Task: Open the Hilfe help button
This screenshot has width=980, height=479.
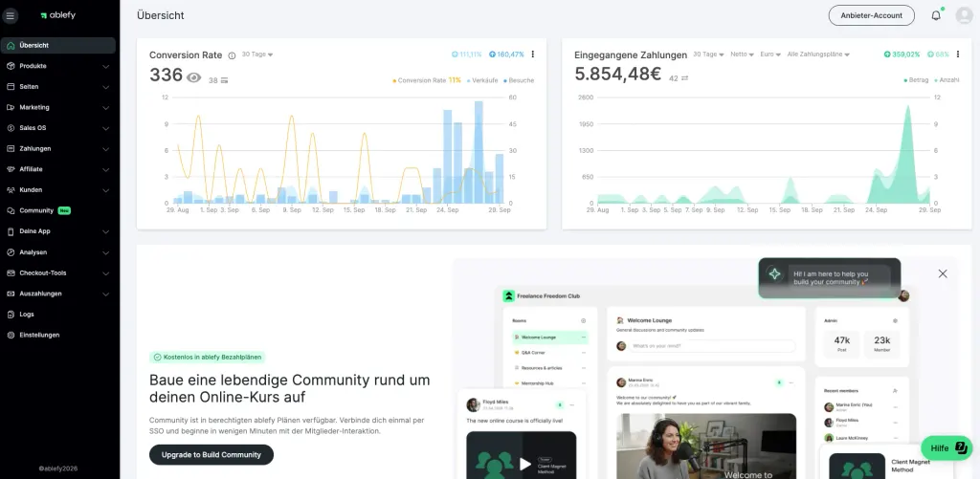Action: pyautogui.click(x=947, y=447)
